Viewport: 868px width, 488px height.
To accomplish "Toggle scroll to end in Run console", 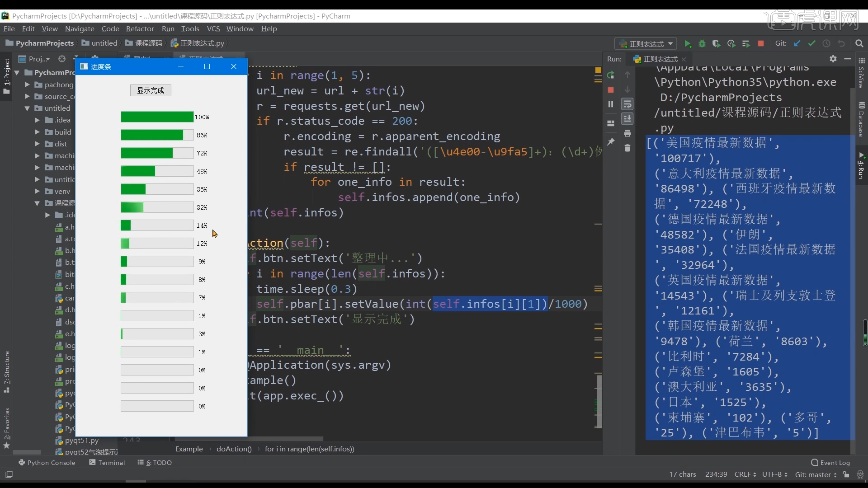I will click(x=627, y=119).
